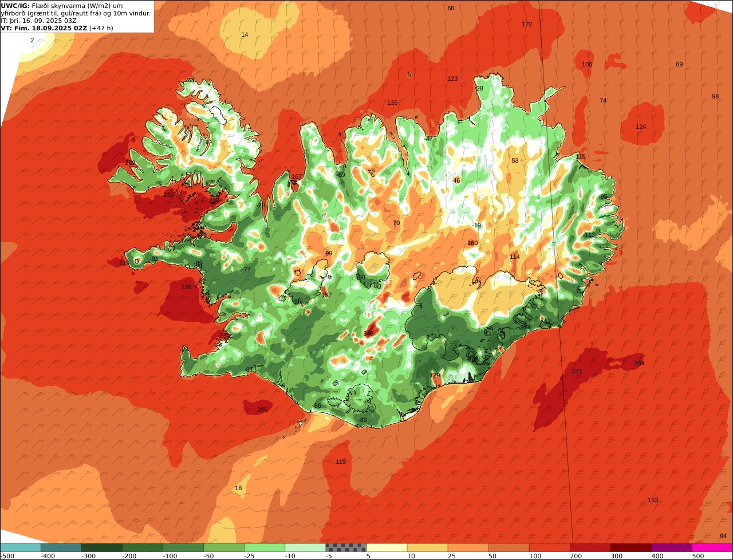Screen dimensions: 733x560
Task: Click the map value 122
Action: (527, 24)
